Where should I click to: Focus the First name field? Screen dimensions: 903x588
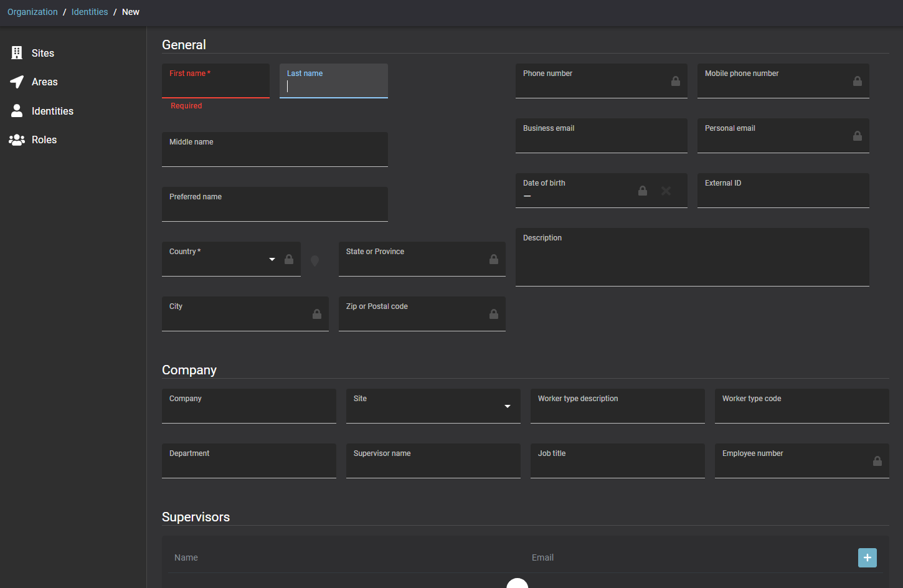(215, 81)
